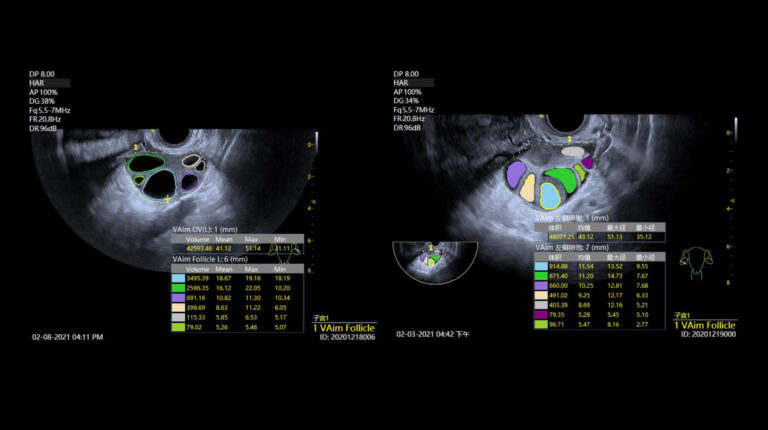Click the light blue filled follicle in the 02-03-2021 scan
The height and width of the screenshot is (430, 768).
click(550, 196)
